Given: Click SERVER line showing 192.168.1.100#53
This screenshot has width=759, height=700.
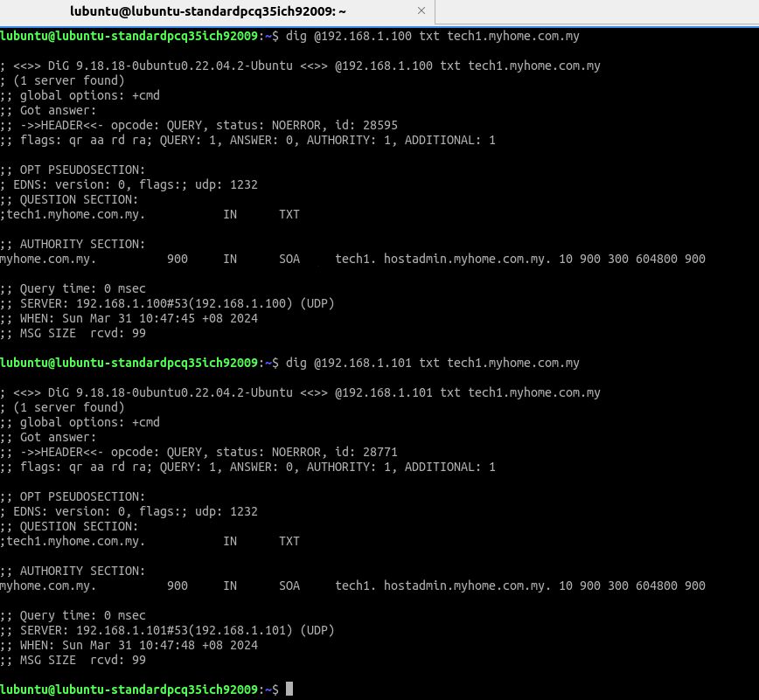Looking at the screenshot, I should pyautogui.click(x=168, y=304).
